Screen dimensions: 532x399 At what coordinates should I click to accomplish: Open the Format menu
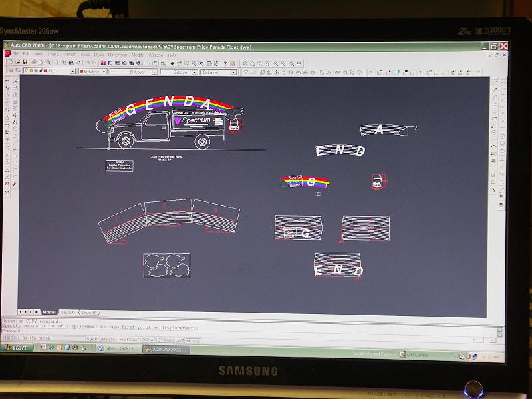(69, 55)
